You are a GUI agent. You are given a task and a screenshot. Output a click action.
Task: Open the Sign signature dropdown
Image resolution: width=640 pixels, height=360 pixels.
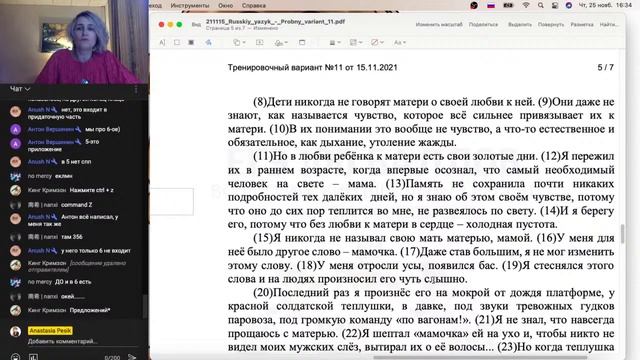pos(281,42)
